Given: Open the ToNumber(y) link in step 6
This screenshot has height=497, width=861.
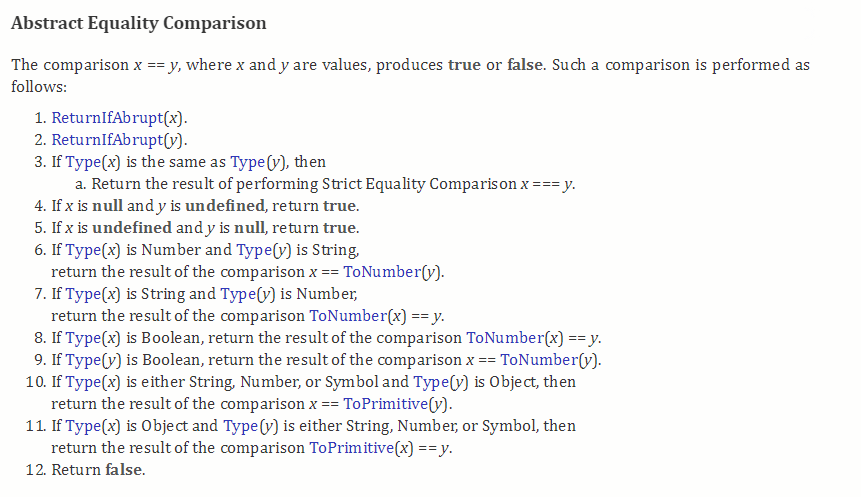Looking at the screenshot, I should point(382,272).
